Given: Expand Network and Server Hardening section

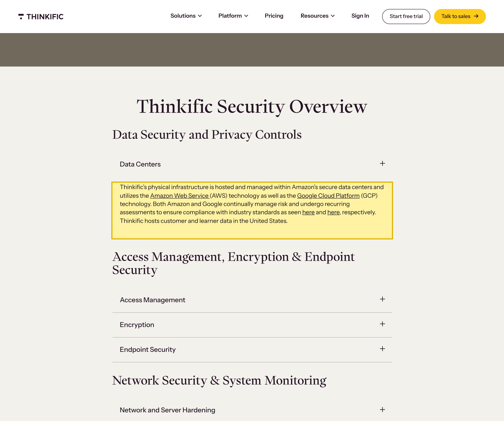Looking at the screenshot, I should coord(252,410).
